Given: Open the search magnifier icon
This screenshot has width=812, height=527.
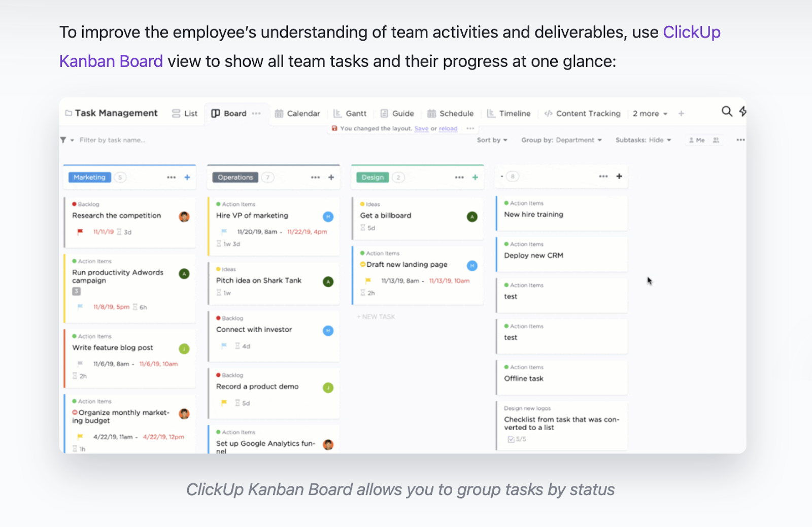Looking at the screenshot, I should pos(727,111).
